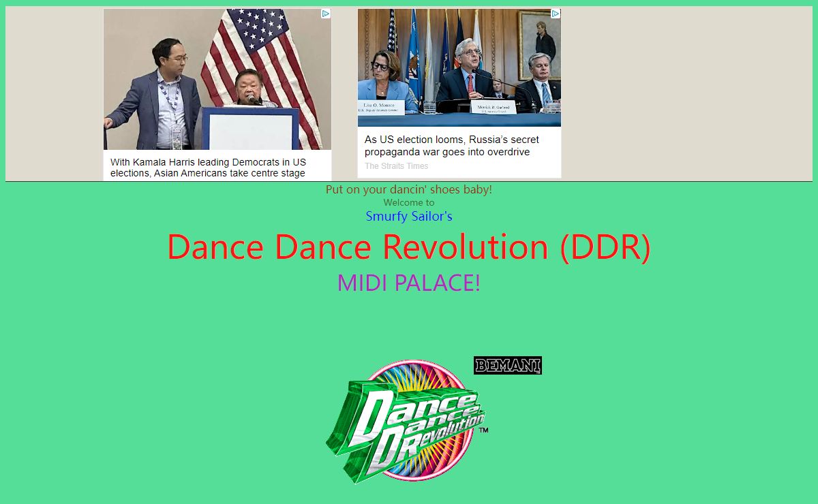Click 'The Straits Times' source label
Image resolution: width=818 pixels, height=504 pixels.
click(397, 166)
